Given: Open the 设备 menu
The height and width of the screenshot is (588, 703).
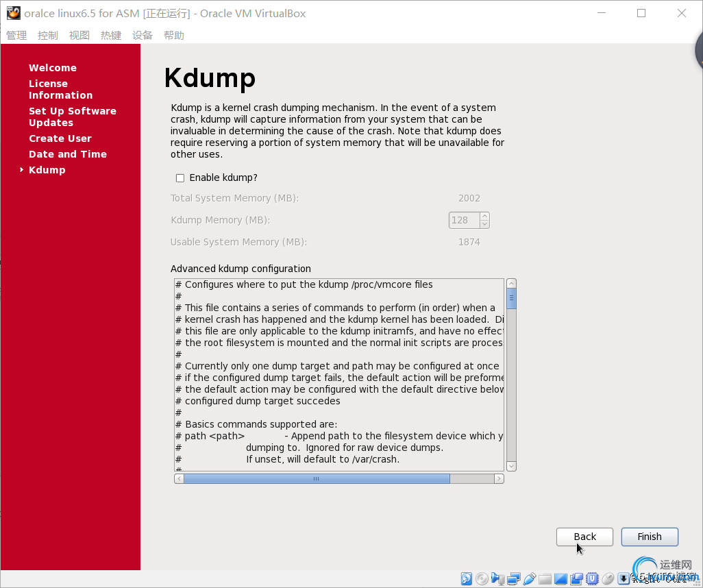Looking at the screenshot, I should click(143, 36).
